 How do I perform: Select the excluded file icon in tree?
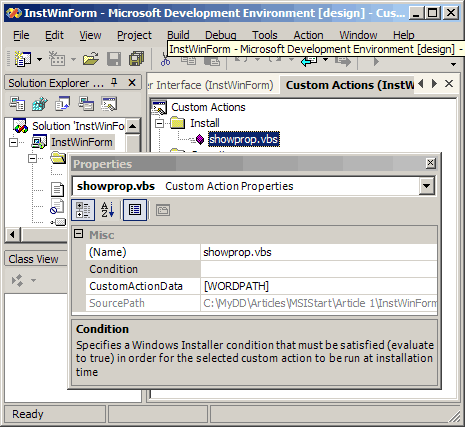click(x=57, y=206)
